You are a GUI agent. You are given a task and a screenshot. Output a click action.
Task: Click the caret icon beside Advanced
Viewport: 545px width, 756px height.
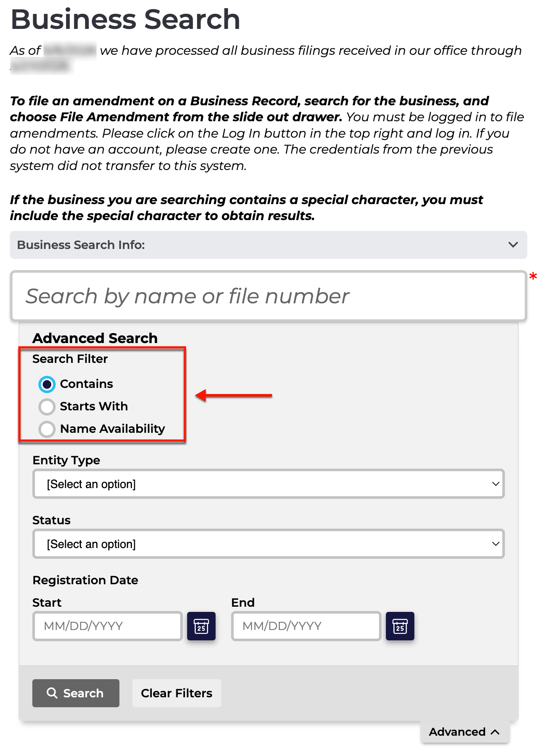[x=495, y=732]
